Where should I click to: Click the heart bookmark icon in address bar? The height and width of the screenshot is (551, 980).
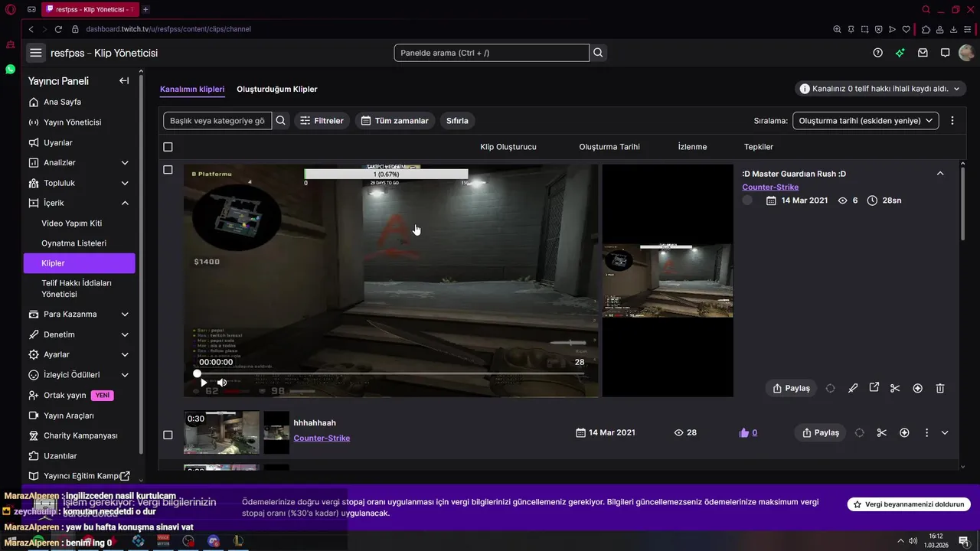906,29
